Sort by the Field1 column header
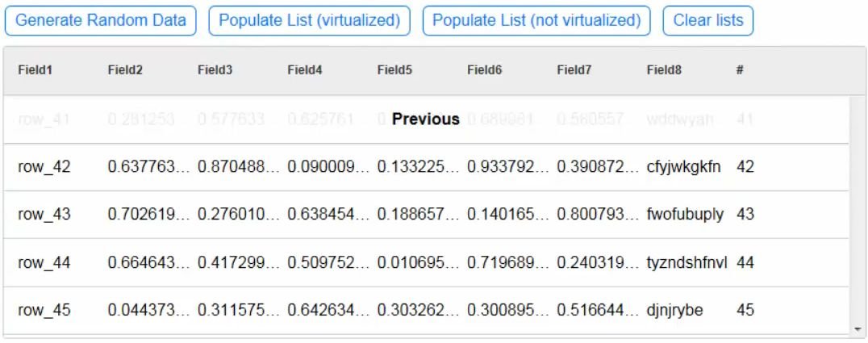Viewport: 868px width, 343px height. (x=35, y=70)
